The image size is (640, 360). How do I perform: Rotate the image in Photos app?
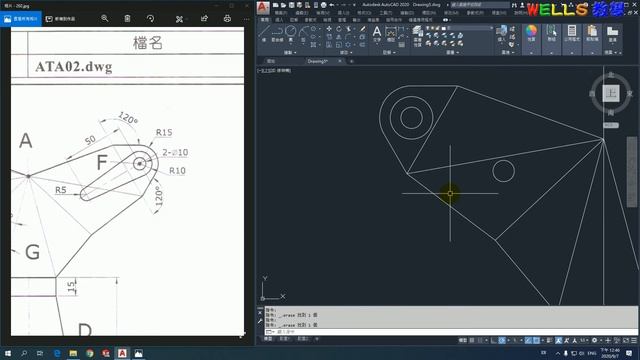pyautogui.click(x=150, y=18)
